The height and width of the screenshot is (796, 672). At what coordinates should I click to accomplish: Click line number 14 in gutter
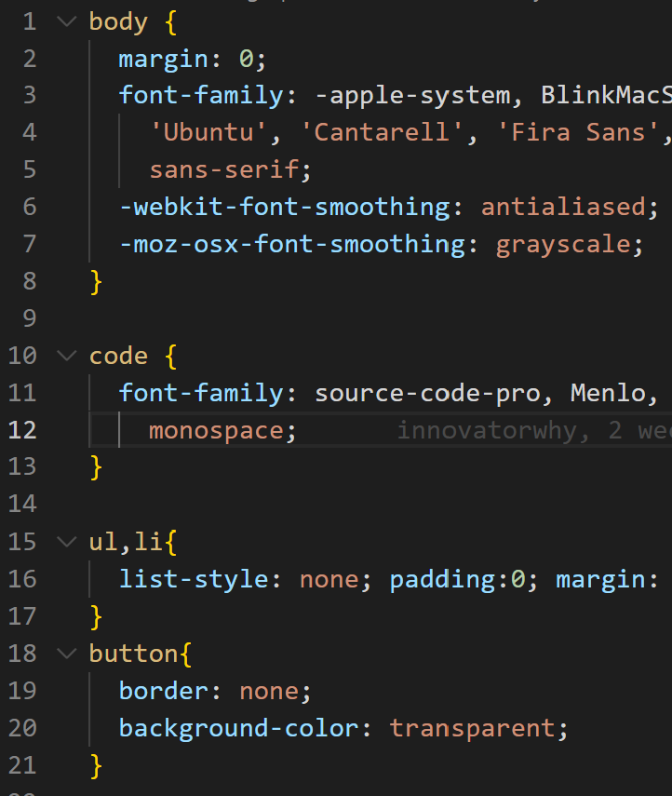pyautogui.click(x=22, y=505)
